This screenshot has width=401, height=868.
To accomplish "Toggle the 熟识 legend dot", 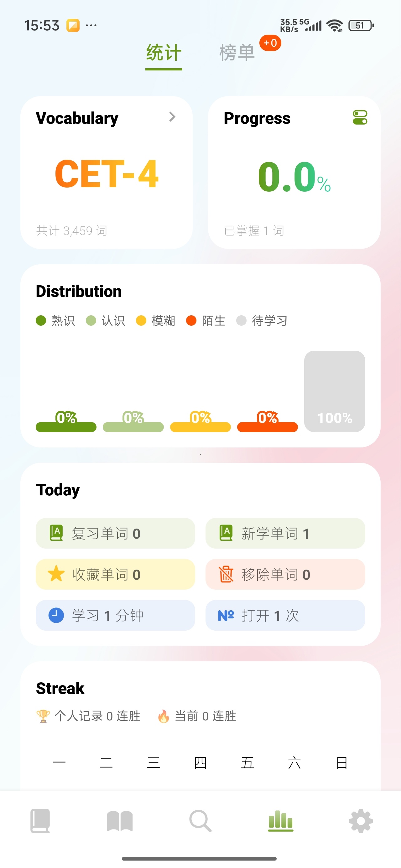I will coord(41,320).
